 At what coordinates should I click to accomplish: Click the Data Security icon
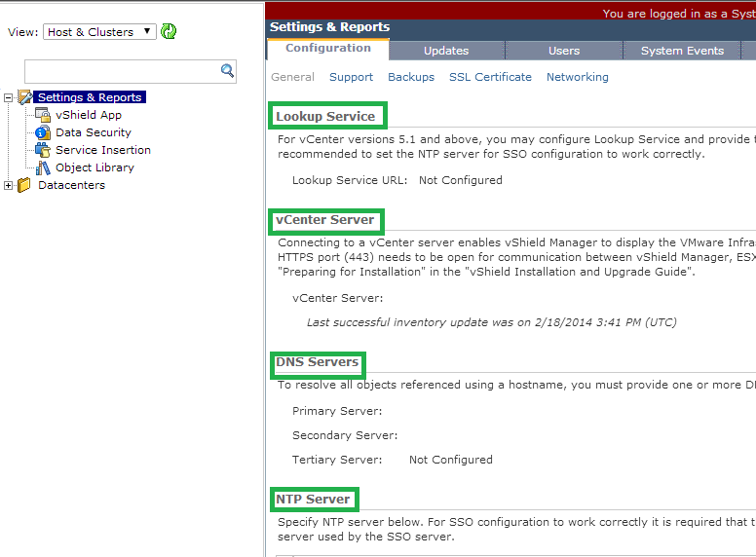[x=43, y=132]
